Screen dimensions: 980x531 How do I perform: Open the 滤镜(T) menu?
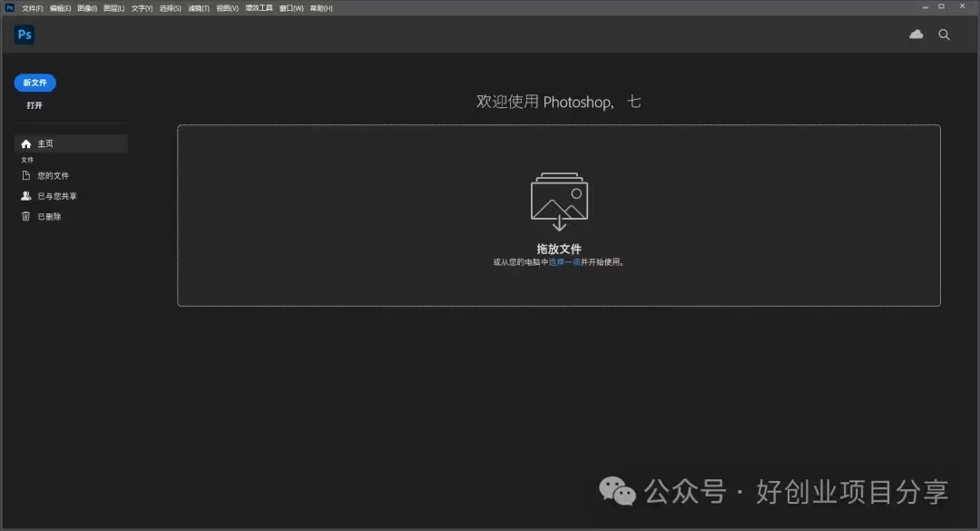[199, 8]
